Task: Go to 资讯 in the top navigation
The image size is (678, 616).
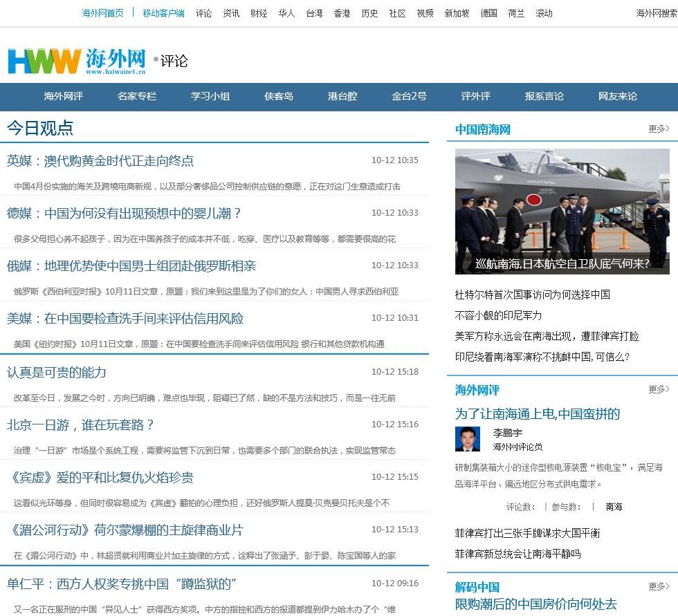Action: (x=231, y=13)
